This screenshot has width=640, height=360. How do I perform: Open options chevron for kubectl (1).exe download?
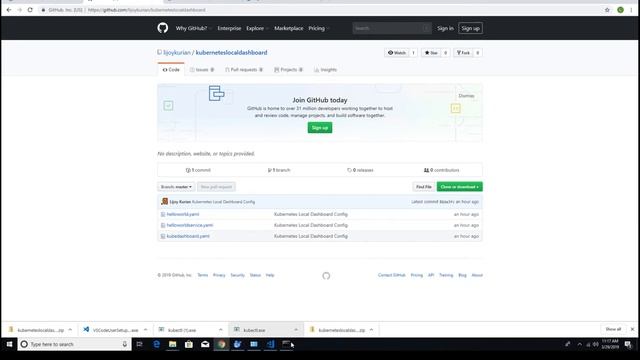click(220, 329)
